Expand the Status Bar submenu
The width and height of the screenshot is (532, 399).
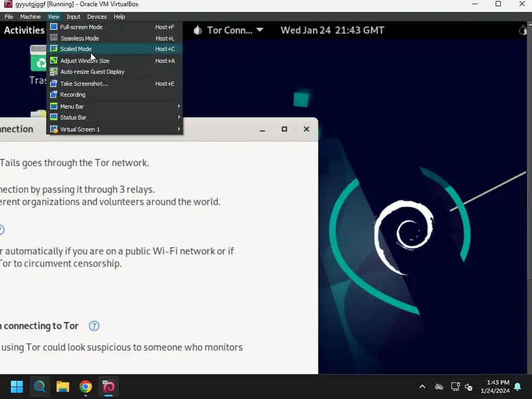tap(115, 117)
